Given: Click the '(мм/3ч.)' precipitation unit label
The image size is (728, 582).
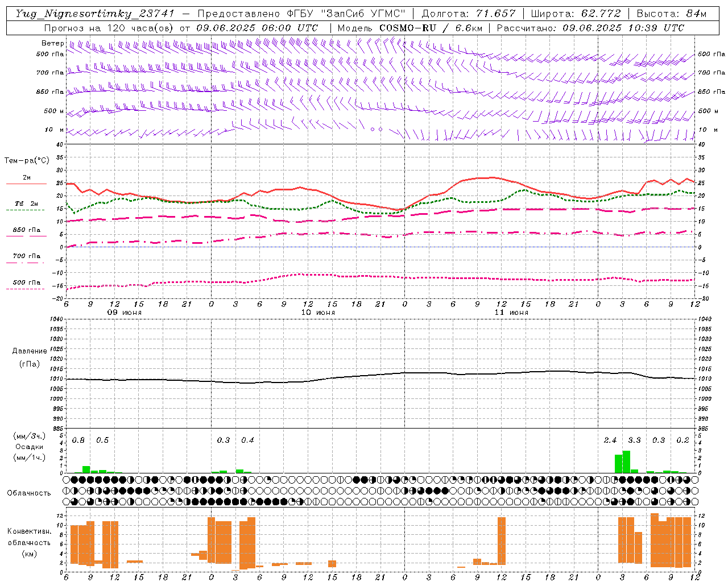Looking at the screenshot, I should click(29, 436).
